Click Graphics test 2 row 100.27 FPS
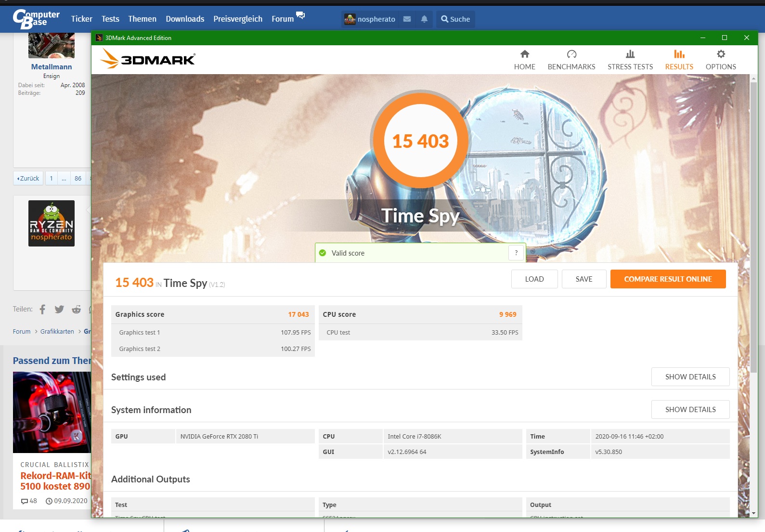The width and height of the screenshot is (765, 532). pos(213,349)
